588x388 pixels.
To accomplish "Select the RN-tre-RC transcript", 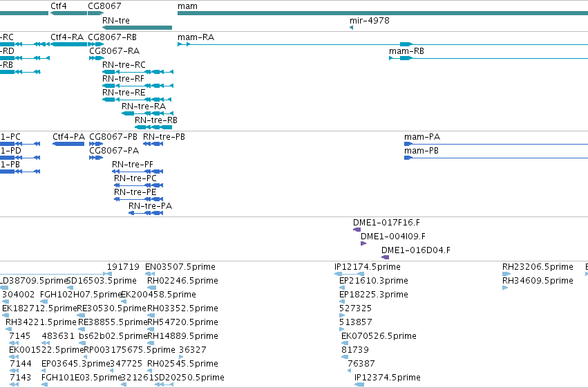I will (137, 72).
